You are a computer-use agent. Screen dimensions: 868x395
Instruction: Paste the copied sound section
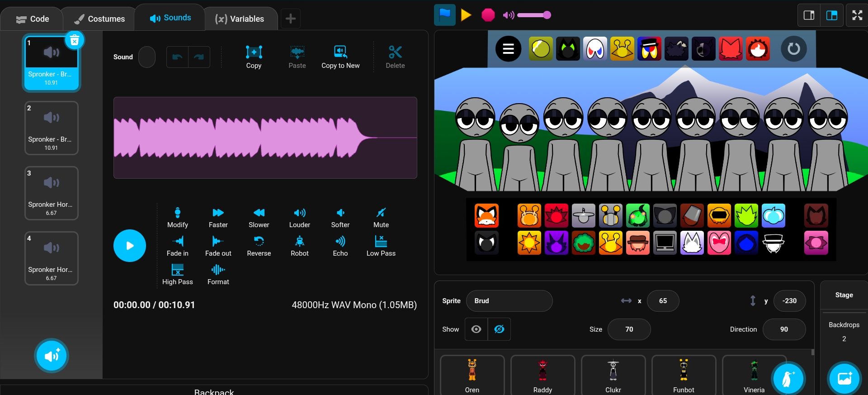297,57
